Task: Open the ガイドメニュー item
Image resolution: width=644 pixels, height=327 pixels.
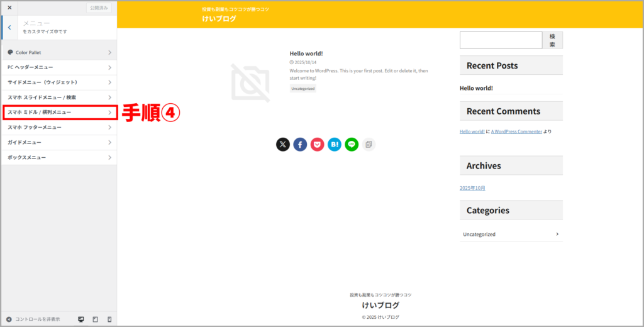Action: click(x=58, y=142)
